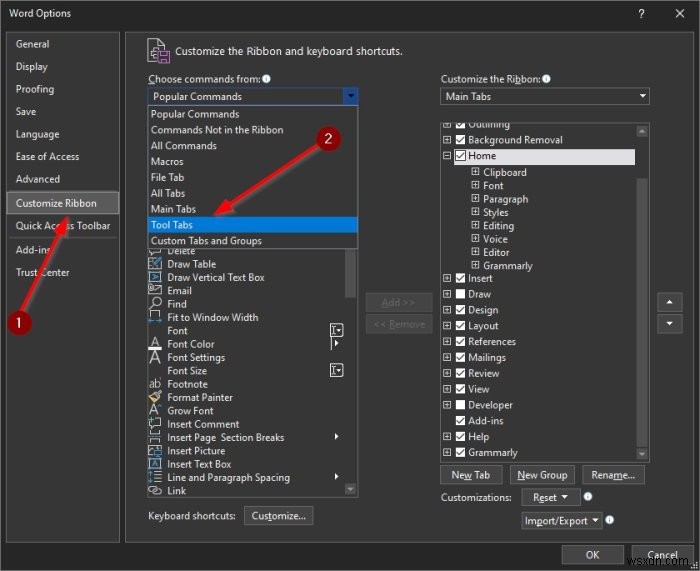Click the Link chain icon
This screenshot has height=571, width=700.
[155, 491]
